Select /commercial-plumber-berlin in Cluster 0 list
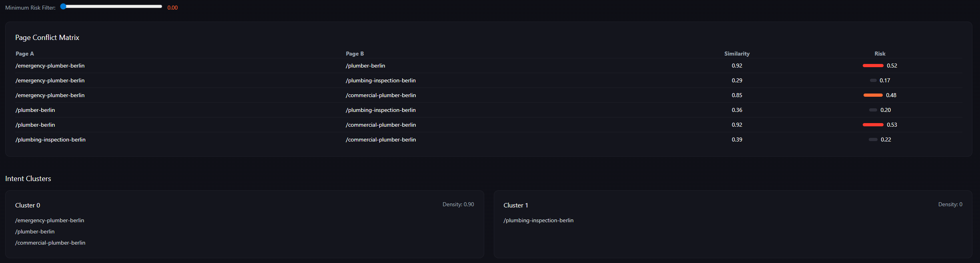980x263 pixels. tap(50, 243)
